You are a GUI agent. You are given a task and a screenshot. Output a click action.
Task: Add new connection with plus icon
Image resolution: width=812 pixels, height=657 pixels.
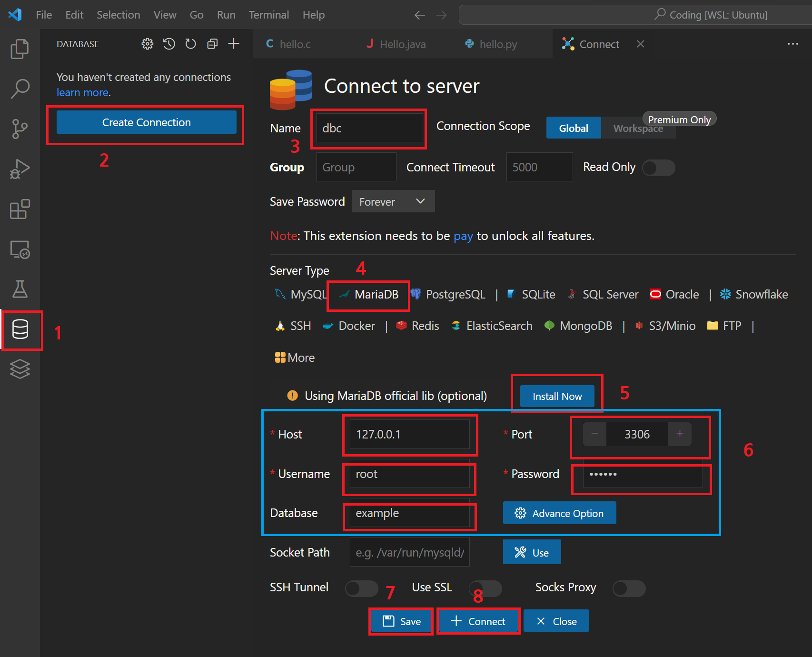234,44
